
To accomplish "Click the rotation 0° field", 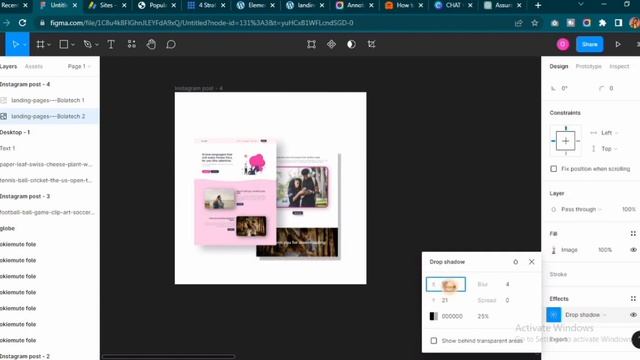I will (565, 88).
